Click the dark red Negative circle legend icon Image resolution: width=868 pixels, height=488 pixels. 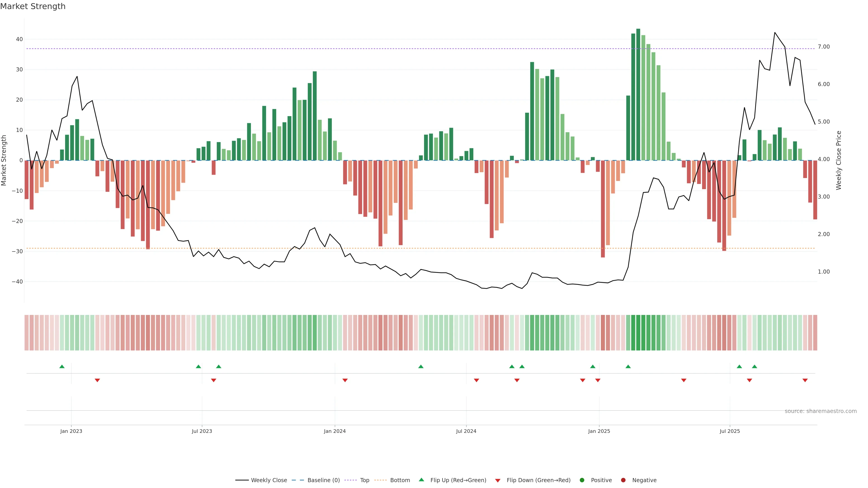click(623, 480)
